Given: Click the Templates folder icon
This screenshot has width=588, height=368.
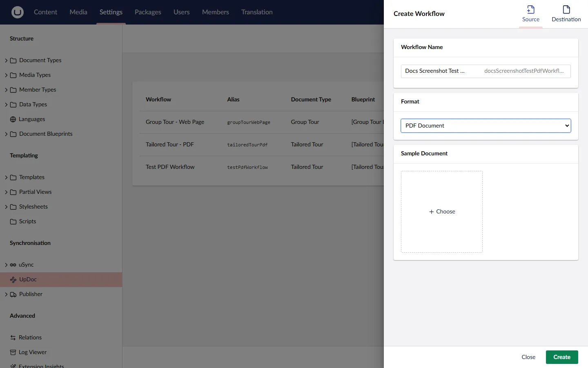Looking at the screenshot, I should [x=13, y=177].
